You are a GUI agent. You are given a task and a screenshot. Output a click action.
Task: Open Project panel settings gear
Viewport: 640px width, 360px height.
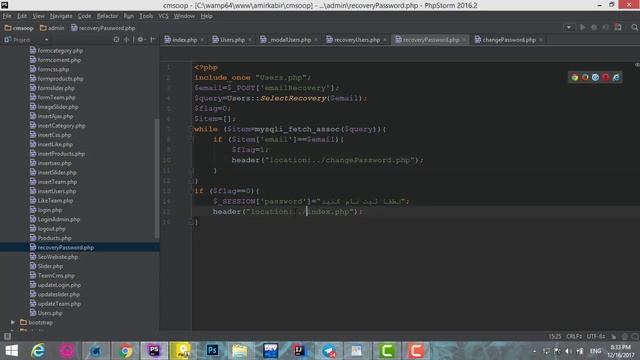pyautogui.click(x=140, y=40)
